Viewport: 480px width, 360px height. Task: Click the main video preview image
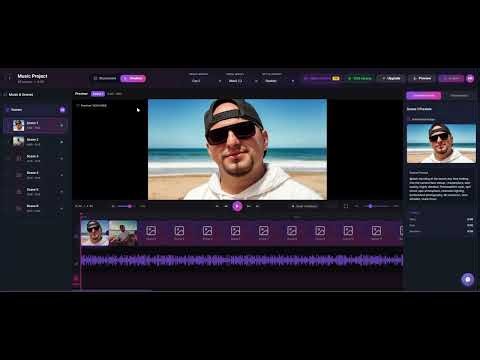[x=237, y=149]
